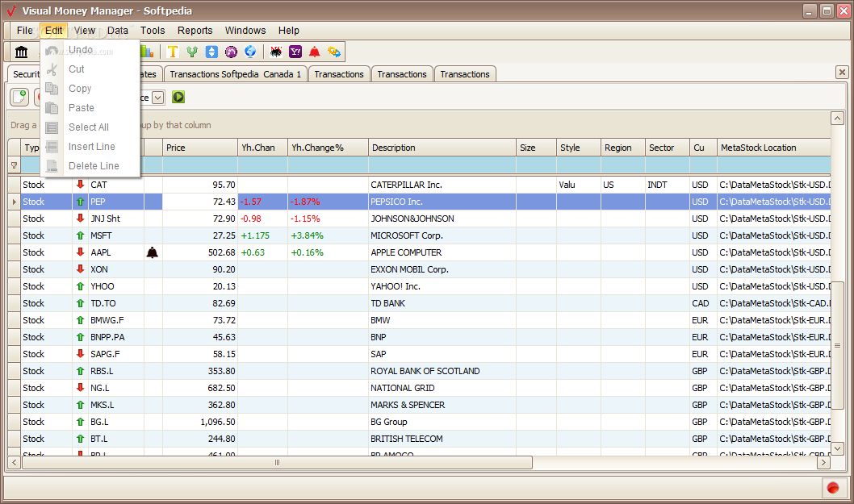Open the Data menu
The image size is (854, 504).
click(117, 31)
